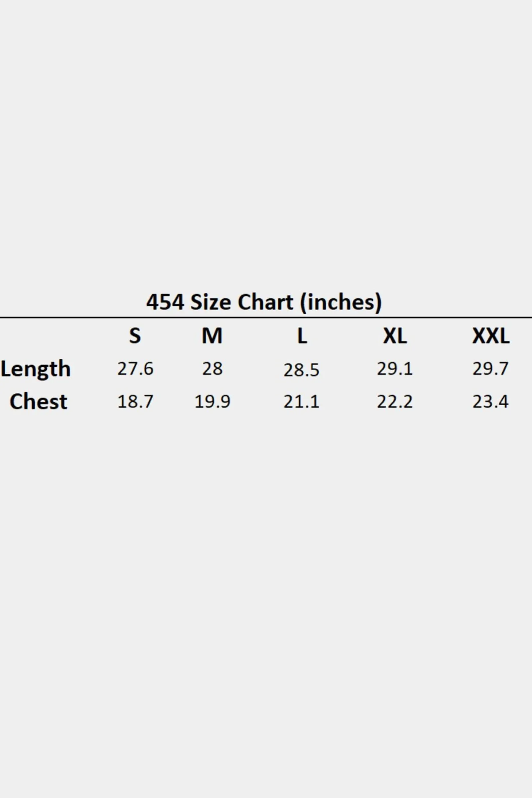Select the S size column header
This screenshot has height=798, width=532.
135,336
